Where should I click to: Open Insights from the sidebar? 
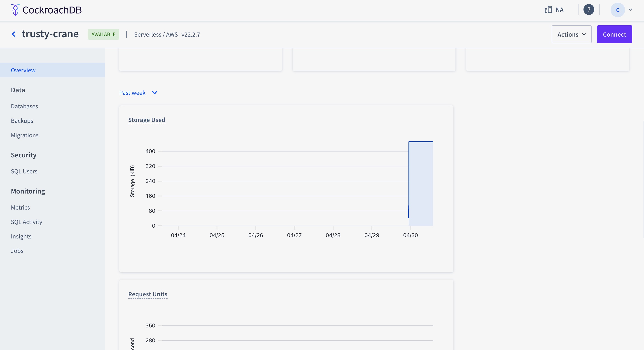pos(21,236)
